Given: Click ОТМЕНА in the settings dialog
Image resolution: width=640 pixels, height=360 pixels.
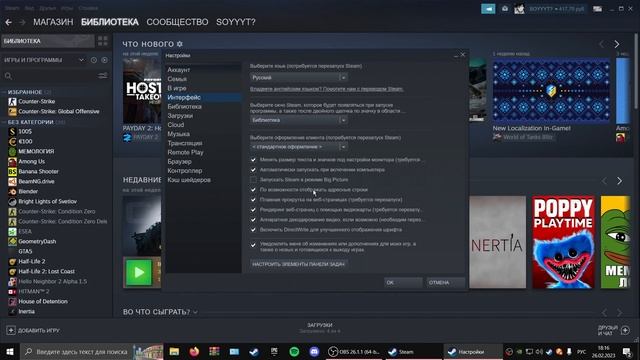Looking at the screenshot, I should click(x=445, y=282).
